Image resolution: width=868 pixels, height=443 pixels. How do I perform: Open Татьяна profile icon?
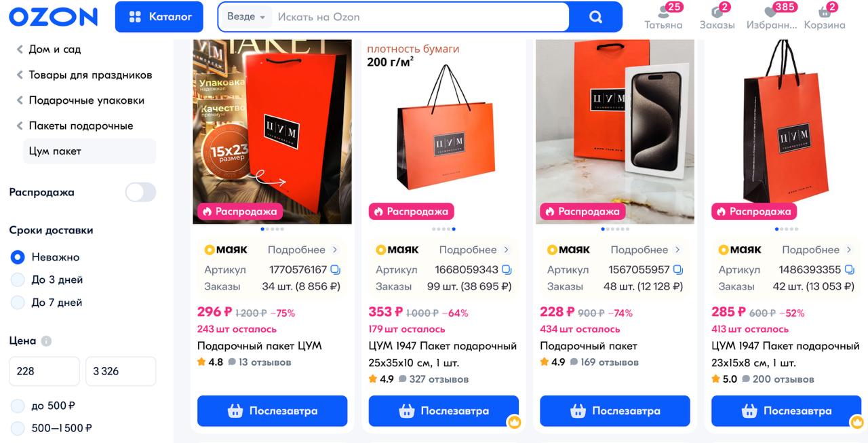tap(663, 12)
